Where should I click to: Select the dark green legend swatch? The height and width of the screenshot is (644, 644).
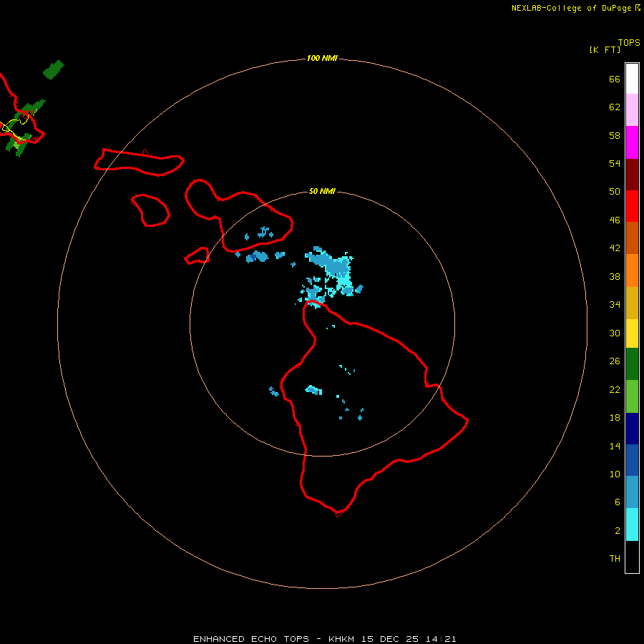[632, 364]
